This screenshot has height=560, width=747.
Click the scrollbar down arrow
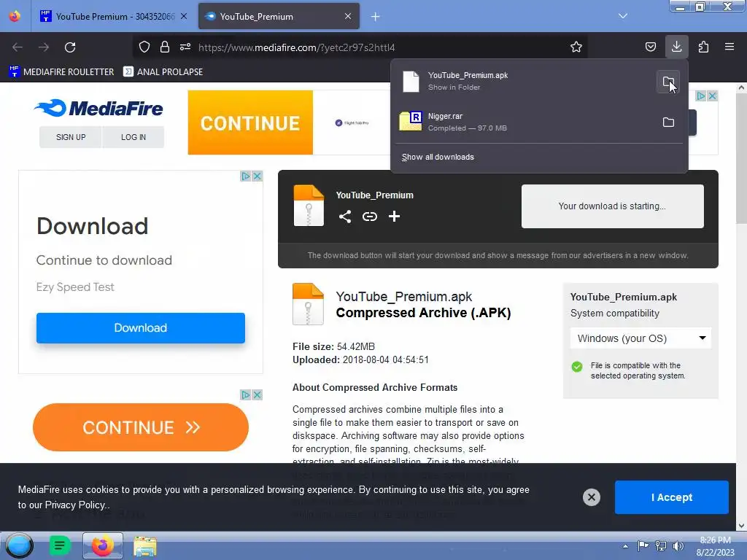pyautogui.click(x=741, y=526)
